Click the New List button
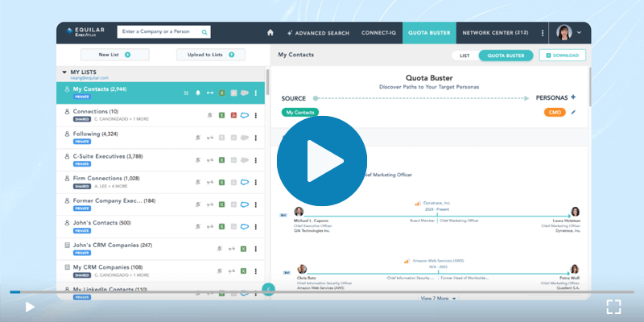The width and height of the screenshot is (644, 322). point(114,55)
